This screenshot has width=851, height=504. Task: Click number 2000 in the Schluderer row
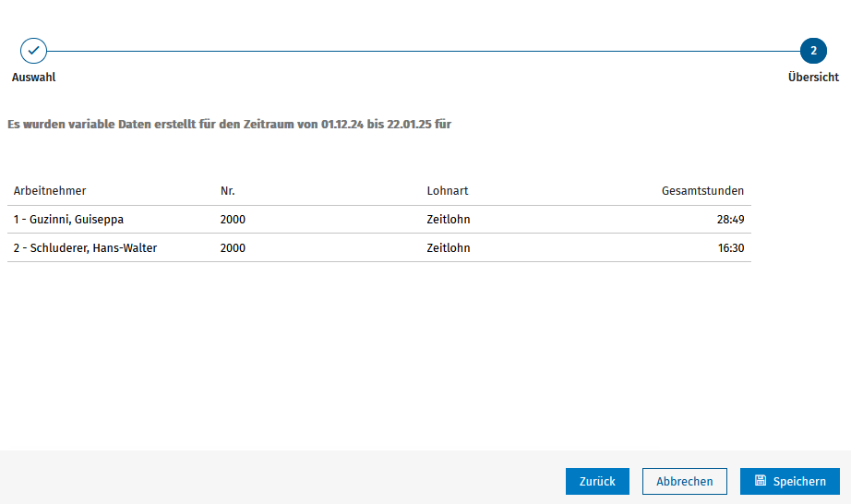[233, 248]
